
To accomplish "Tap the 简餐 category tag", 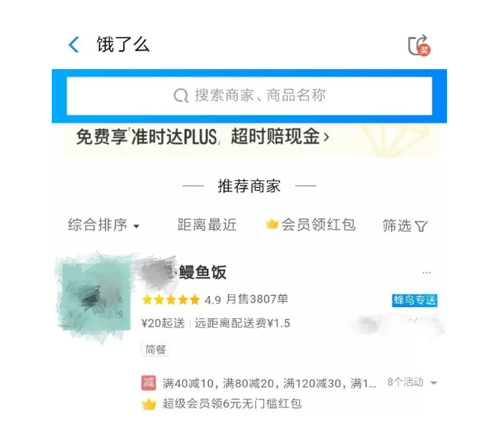I will [x=155, y=349].
